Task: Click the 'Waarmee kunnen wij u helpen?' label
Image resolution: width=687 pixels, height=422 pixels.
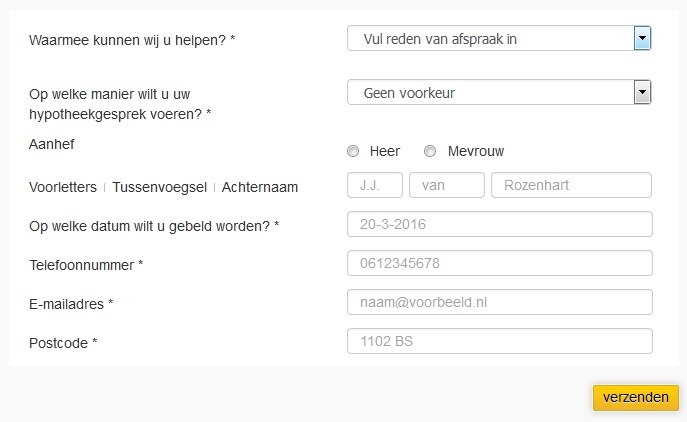Action: tap(132, 40)
